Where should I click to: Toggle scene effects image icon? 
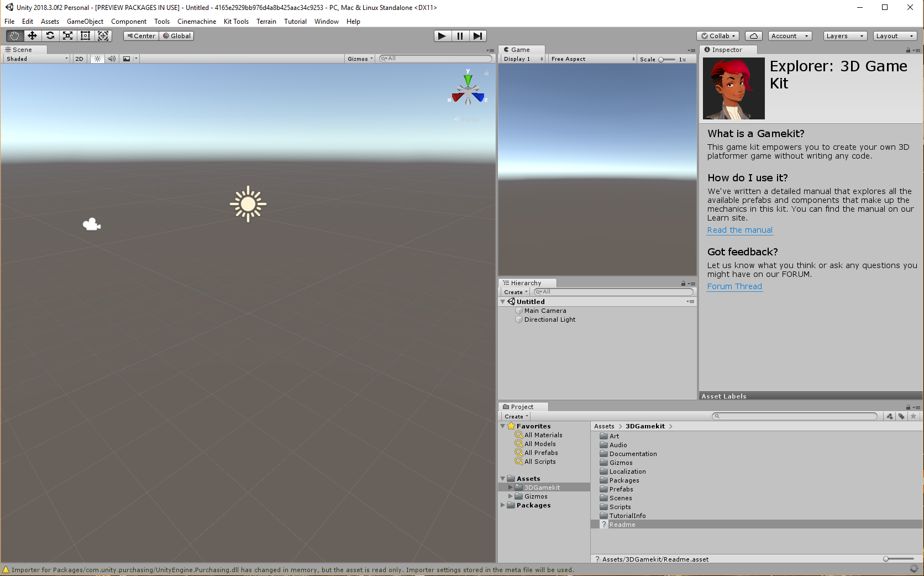127,59
